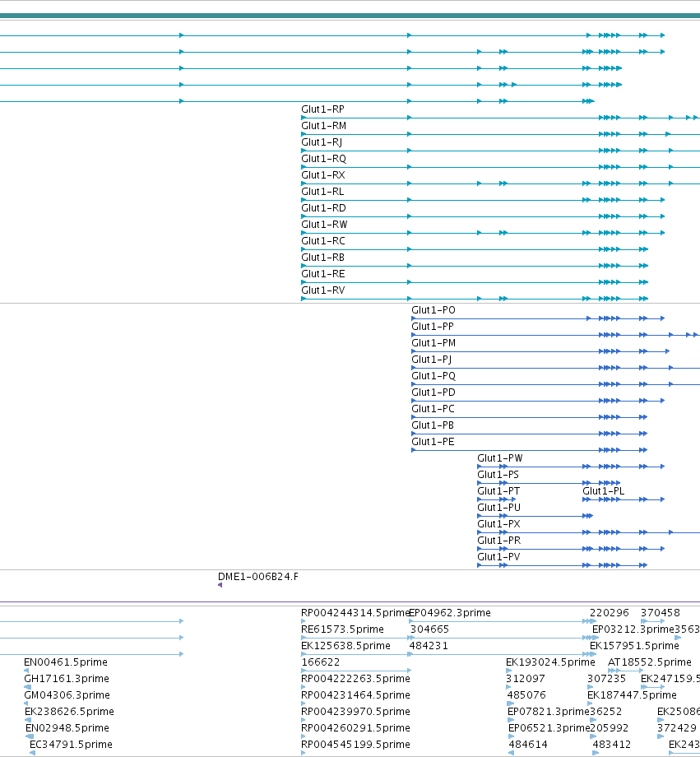The height and width of the screenshot is (757, 700).
Task: Click the 372429 alignment label
Action: (677, 727)
